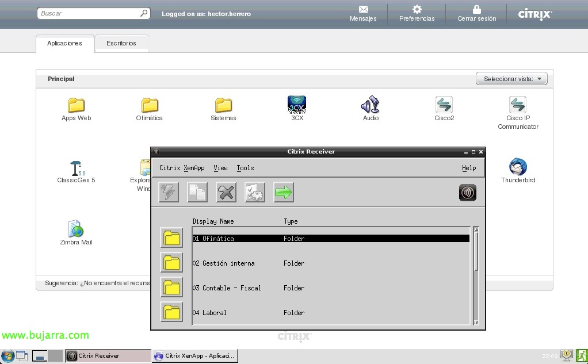Click the green exit icon in system tray

[582, 355]
